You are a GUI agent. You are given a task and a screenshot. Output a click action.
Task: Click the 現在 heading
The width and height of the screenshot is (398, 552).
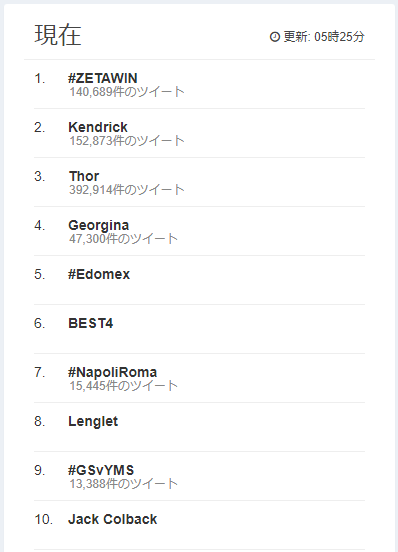coord(58,35)
